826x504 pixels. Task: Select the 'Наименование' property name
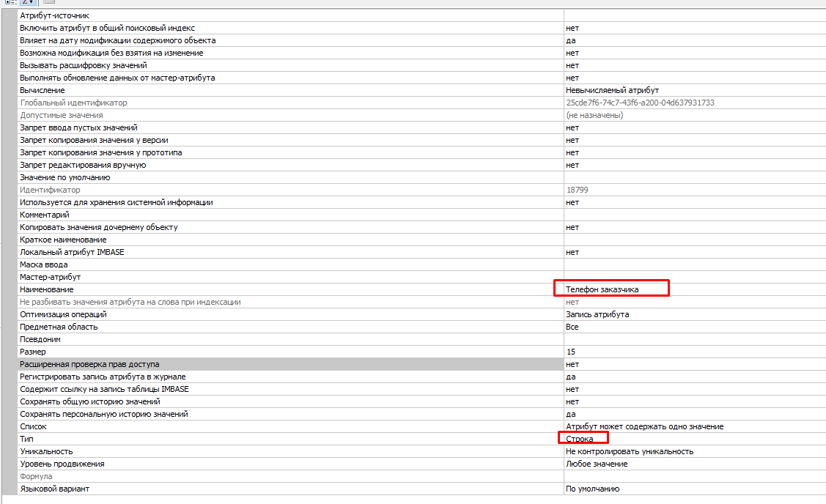47,289
